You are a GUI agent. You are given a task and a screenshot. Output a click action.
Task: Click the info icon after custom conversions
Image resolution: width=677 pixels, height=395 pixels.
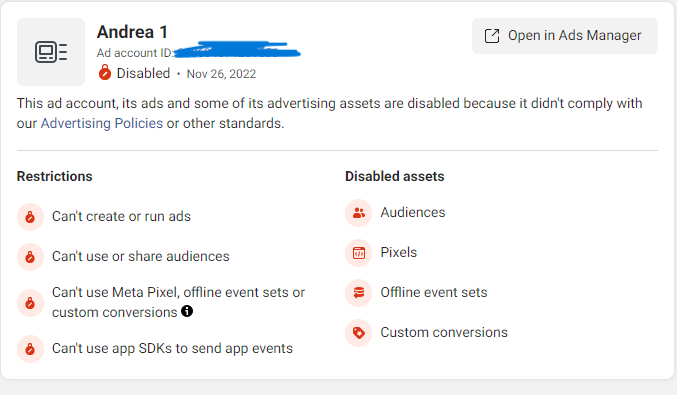tap(187, 311)
